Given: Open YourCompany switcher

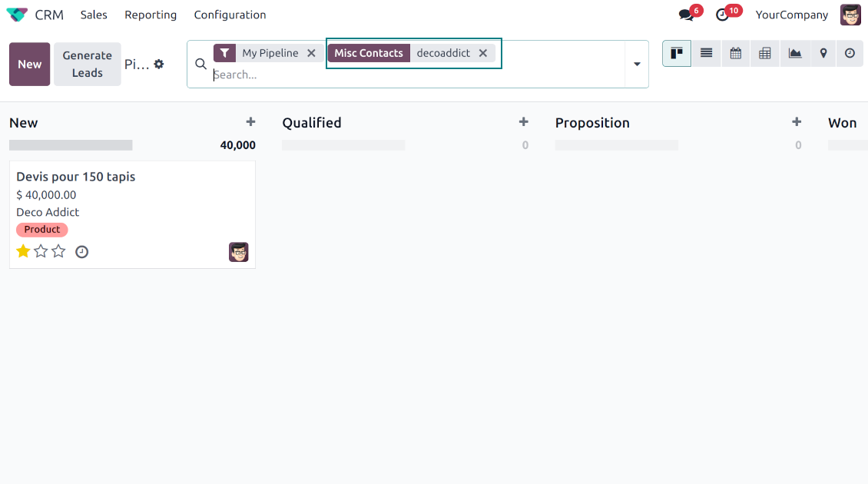Looking at the screenshot, I should pos(791,15).
